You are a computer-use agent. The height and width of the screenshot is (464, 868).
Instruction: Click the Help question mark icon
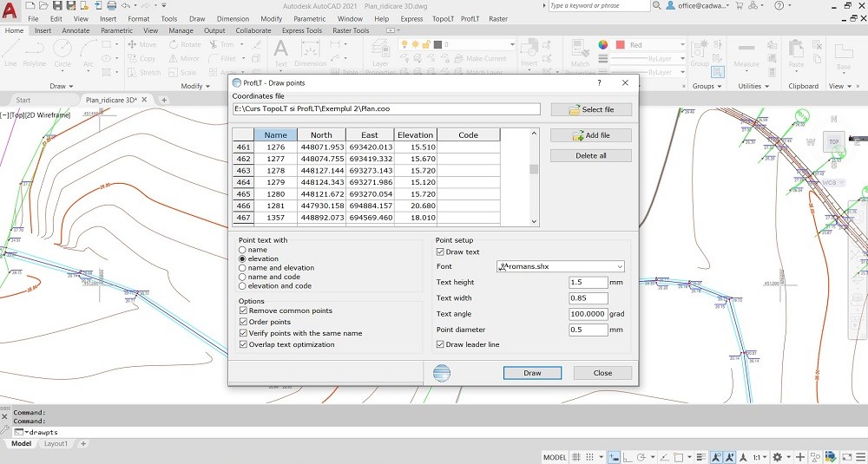pos(779,5)
